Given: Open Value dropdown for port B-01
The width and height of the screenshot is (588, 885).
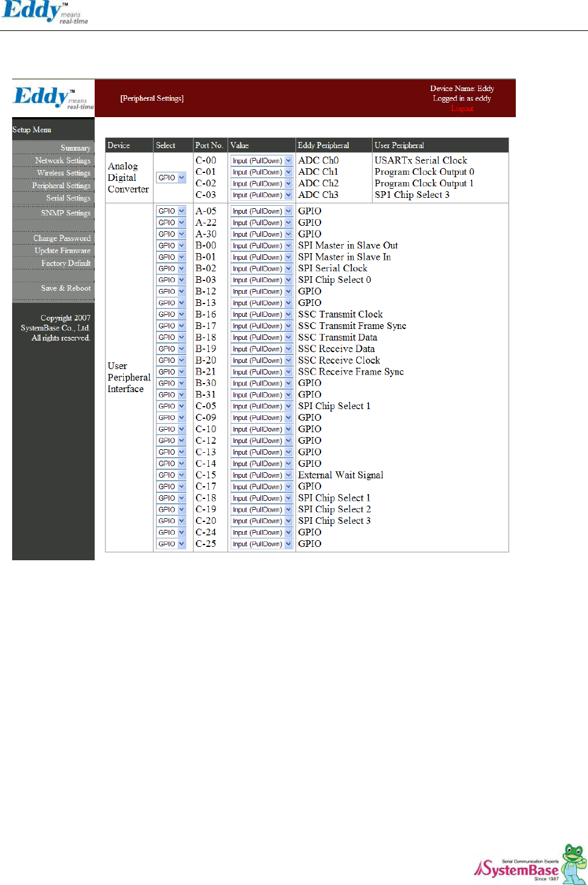Looking at the screenshot, I should click(x=262, y=257).
